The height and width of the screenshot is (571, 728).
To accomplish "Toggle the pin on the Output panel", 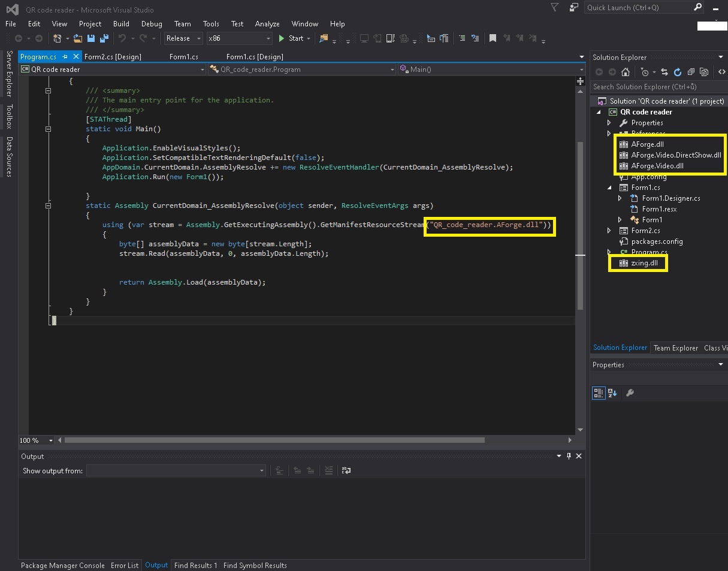I will [569, 456].
